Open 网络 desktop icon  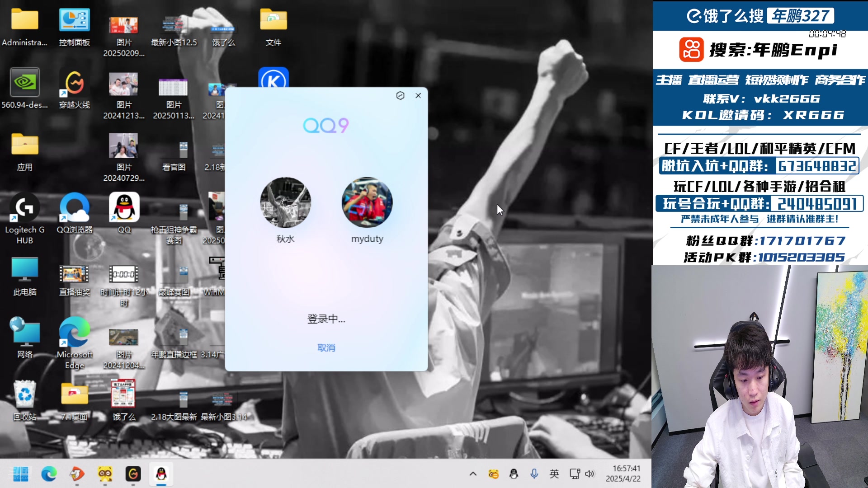coord(24,338)
